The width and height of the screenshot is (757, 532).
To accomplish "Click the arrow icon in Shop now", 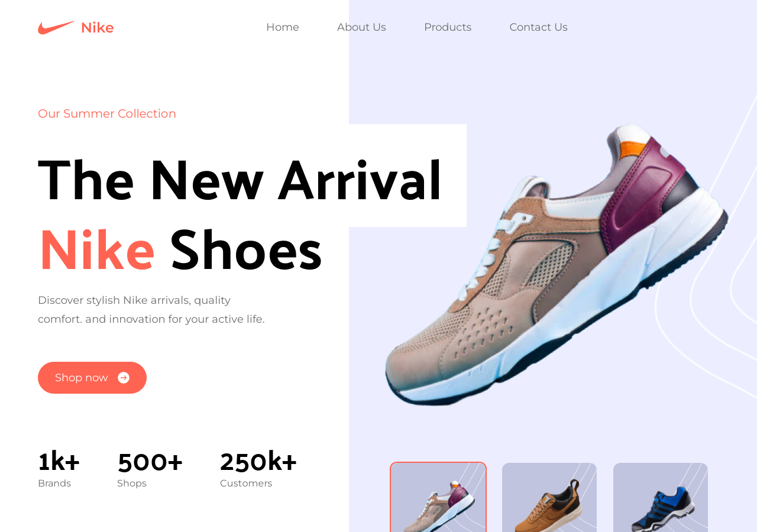I will point(124,378).
